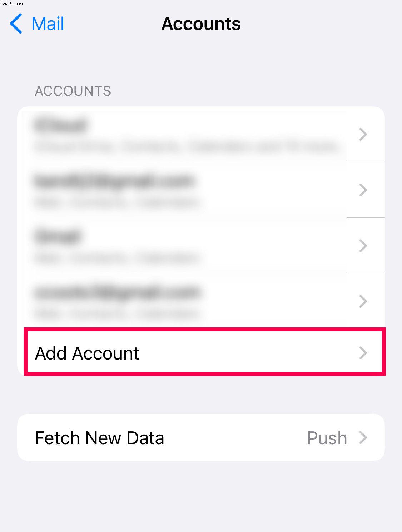The width and height of the screenshot is (402, 532).
Task: Tap the chevron on the iCloud account row
Action: tap(363, 134)
